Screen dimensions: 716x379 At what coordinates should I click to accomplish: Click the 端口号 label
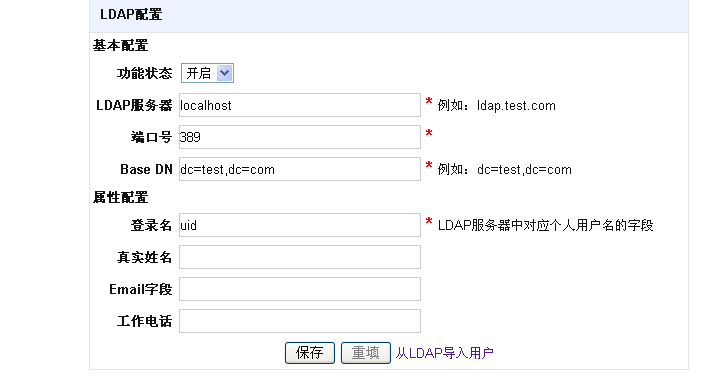pos(151,137)
